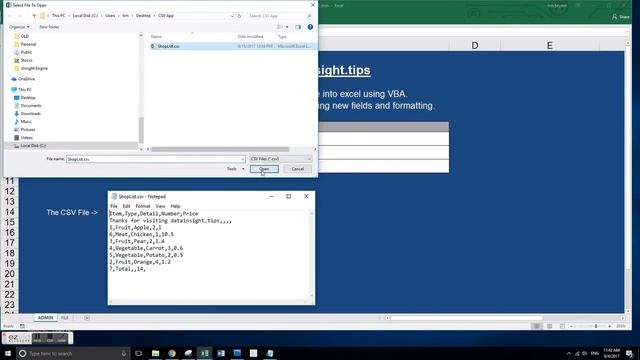Cancel the Select File To Open dialog

[x=297, y=169]
